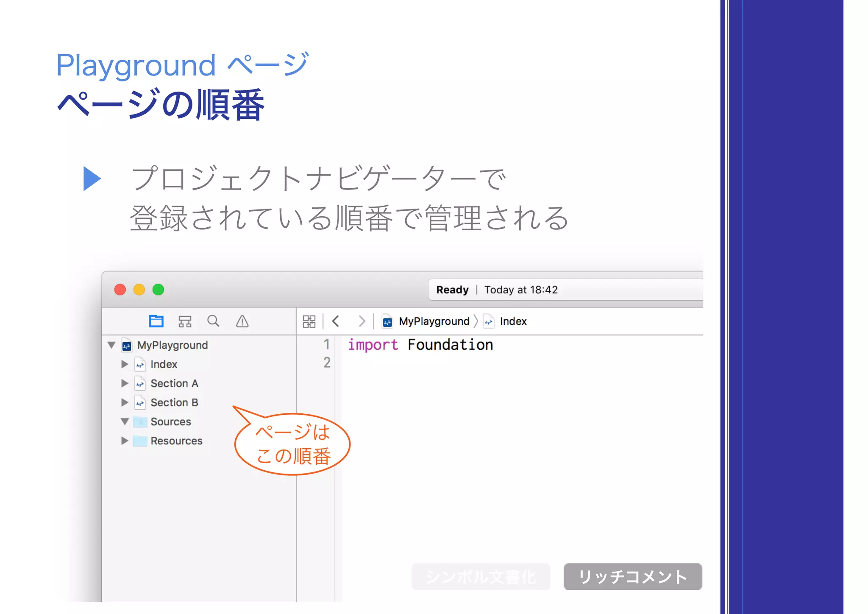Viewport: 868px width, 614px height.
Task: Click the Resources folder icon
Action: coord(140,441)
